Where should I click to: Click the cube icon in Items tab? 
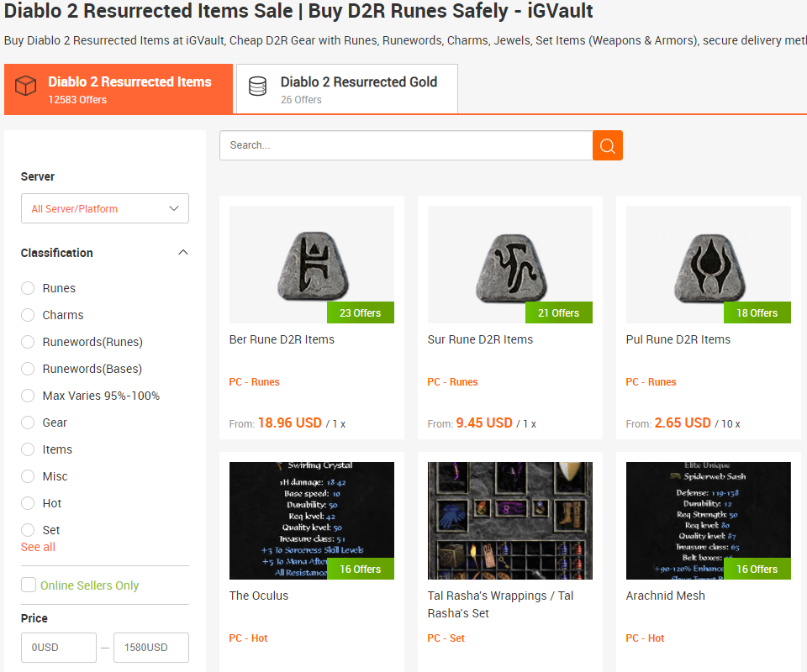[x=26, y=86]
